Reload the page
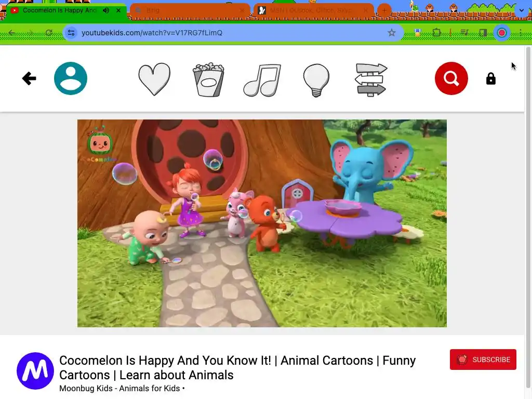 point(49,33)
